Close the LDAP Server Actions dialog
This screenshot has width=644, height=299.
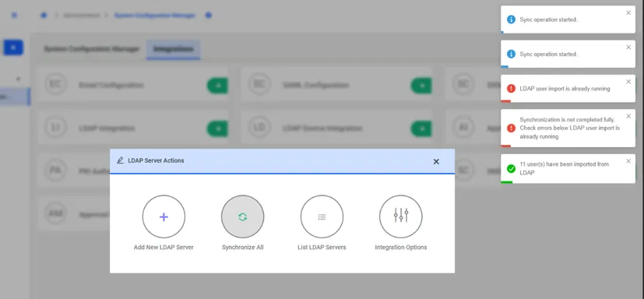tap(436, 161)
